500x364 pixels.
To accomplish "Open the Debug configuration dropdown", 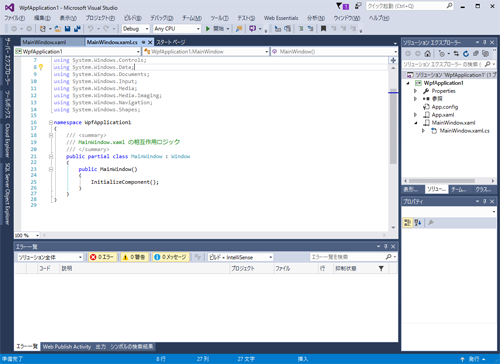I will click(135, 29).
